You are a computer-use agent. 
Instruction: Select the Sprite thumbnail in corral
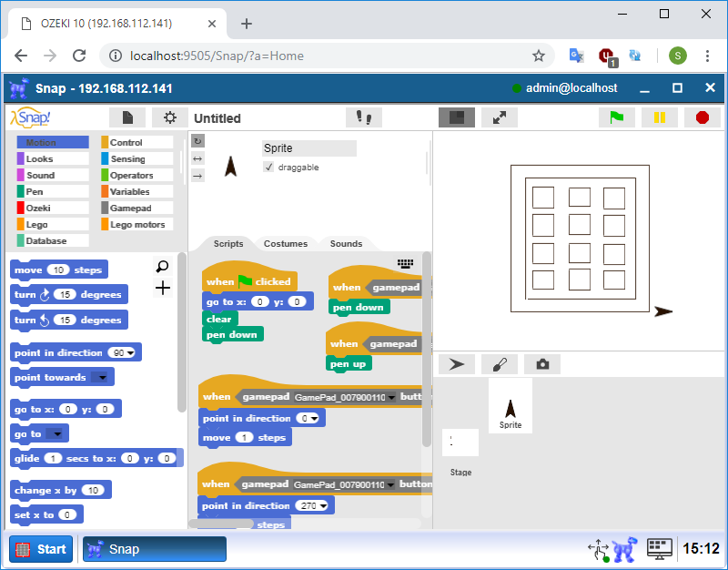[x=511, y=405]
